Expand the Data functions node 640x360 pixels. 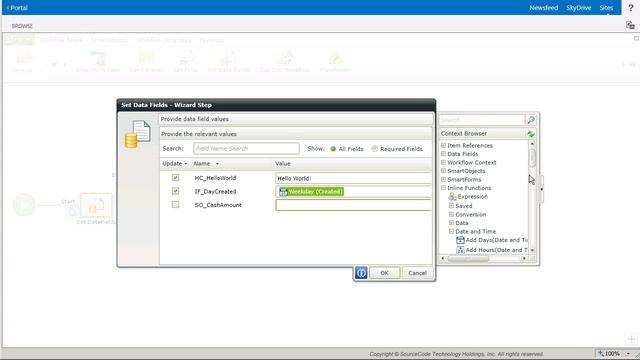click(451, 223)
